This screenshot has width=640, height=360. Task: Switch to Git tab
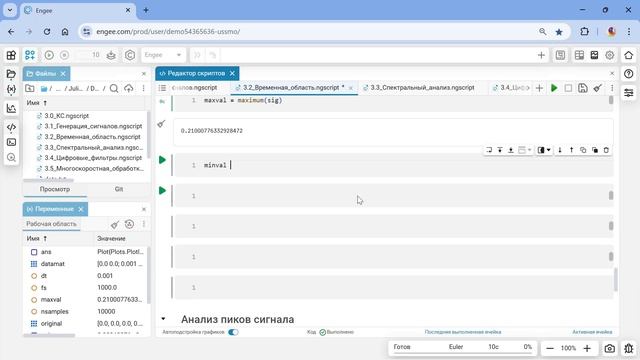click(119, 189)
